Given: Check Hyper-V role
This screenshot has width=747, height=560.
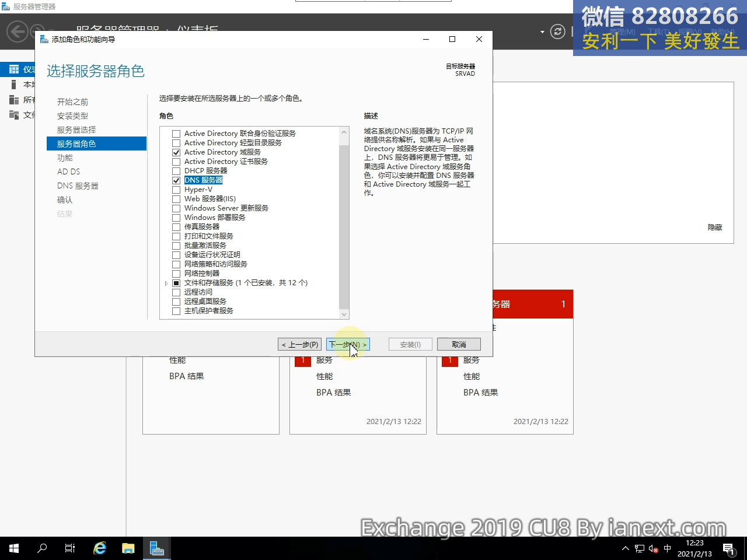Looking at the screenshot, I should [x=176, y=190].
